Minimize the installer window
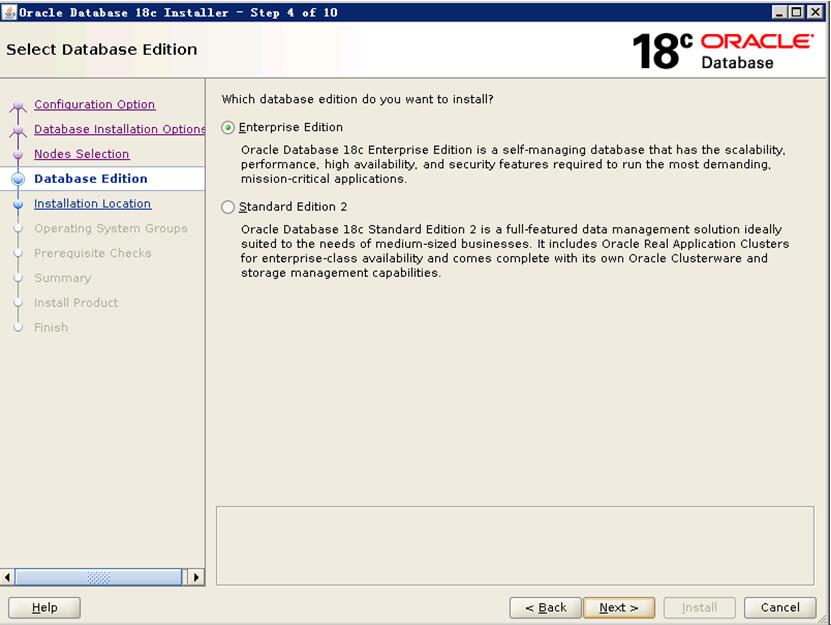This screenshot has width=831, height=625. click(x=779, y=12)
